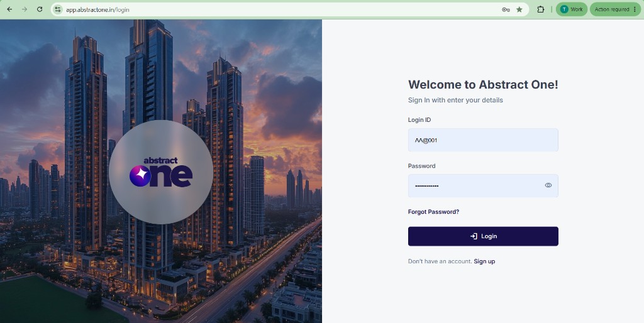Click the Login ID label text
This screenshot has height=323, width=644.
[419, 120]
